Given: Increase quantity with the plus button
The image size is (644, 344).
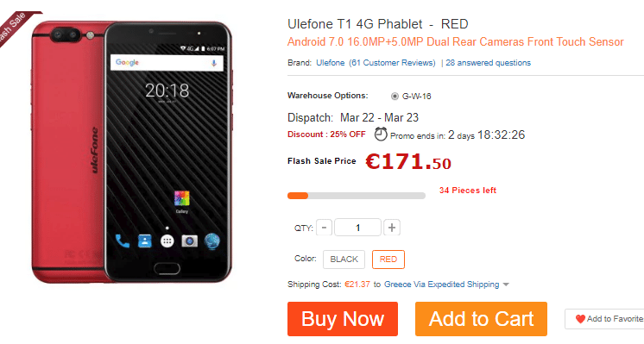Looking at the screenshot, I should tap(392, 228).
